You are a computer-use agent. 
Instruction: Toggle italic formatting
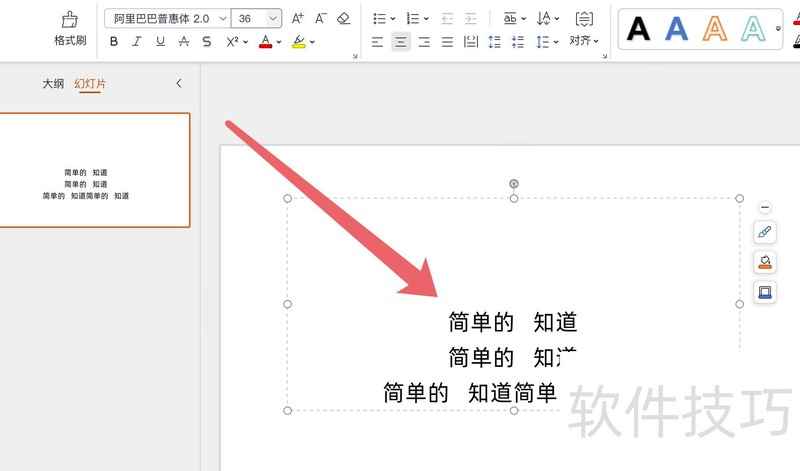137,41
